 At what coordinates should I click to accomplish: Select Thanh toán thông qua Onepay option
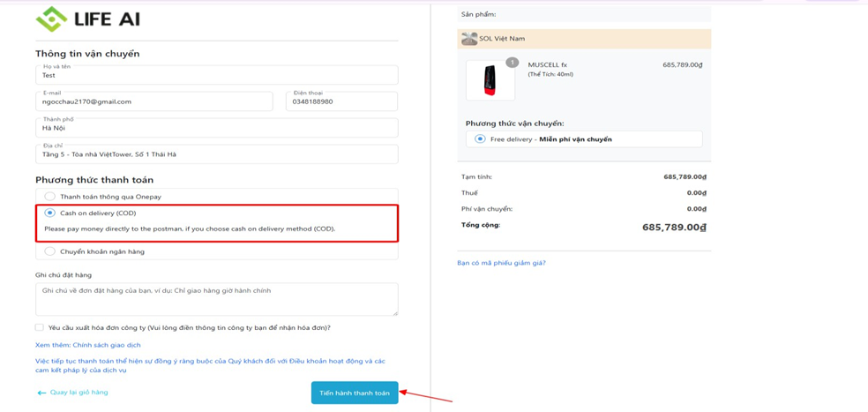(x=50, y=197)
